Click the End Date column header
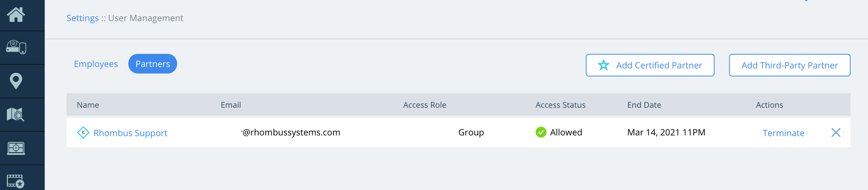The height and width of the screenshot is (190, 868). pyautogui.click(x=644, y=105)
